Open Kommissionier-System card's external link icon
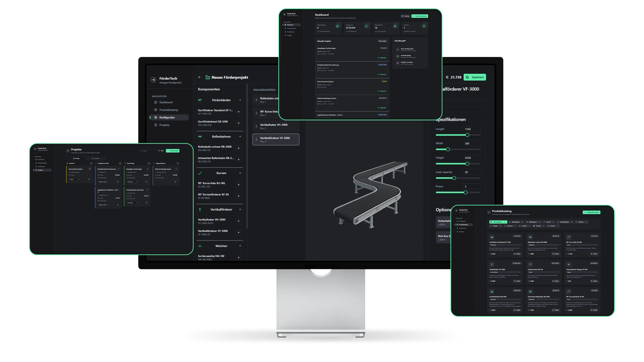The image size is (644, 362). tap(89, 179)
